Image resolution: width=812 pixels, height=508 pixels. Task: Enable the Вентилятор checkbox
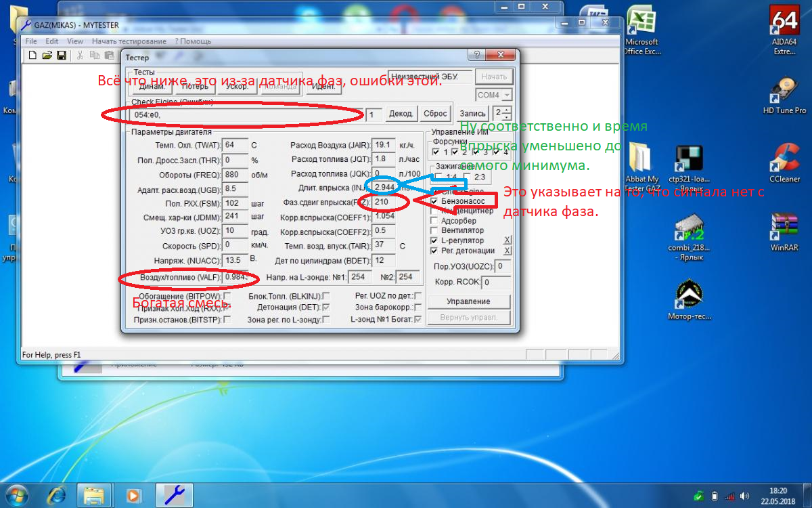[x=434, y=230]
